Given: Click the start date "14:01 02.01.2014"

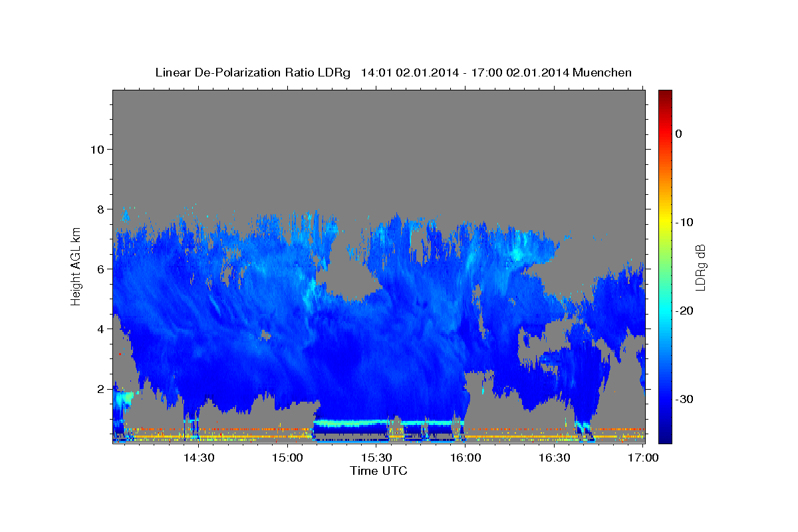Looking at the screenshot, I should coord(410,72).
